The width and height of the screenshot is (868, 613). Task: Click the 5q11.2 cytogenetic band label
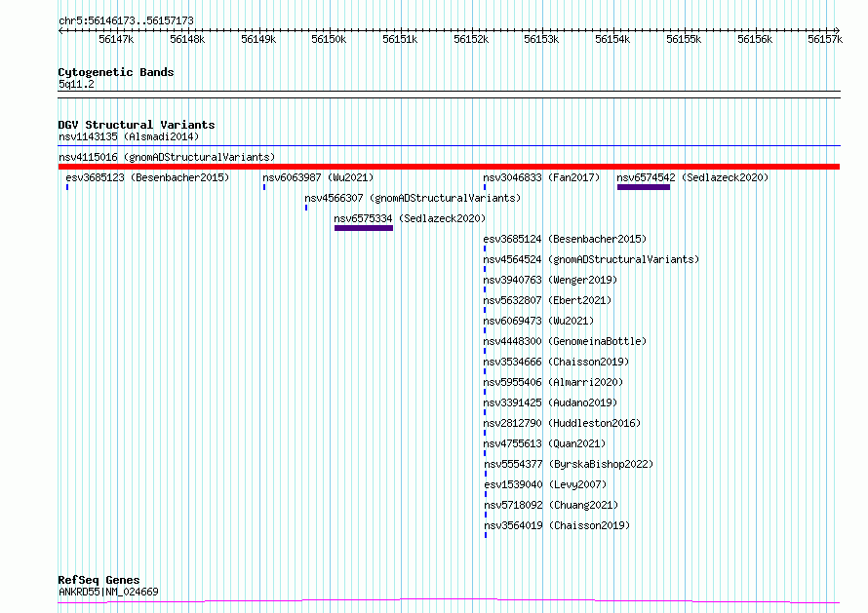[x=76, y=84]
